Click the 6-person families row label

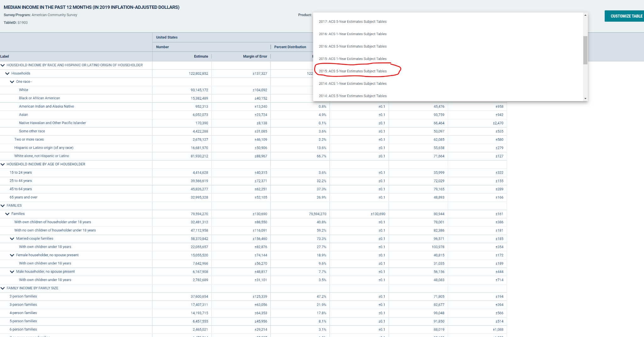tap(23, 329)
